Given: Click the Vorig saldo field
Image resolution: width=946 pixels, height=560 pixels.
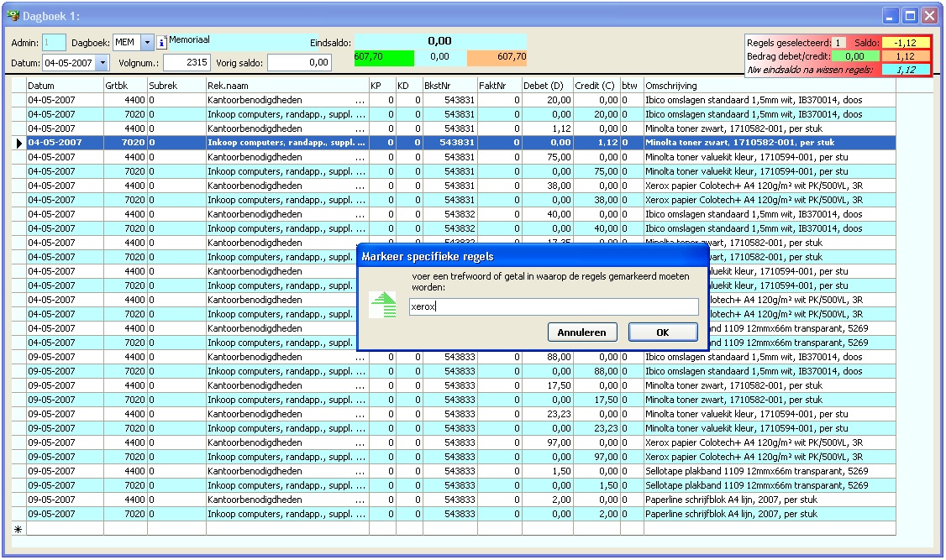Looking at the screenshot, I should [299, 62].
